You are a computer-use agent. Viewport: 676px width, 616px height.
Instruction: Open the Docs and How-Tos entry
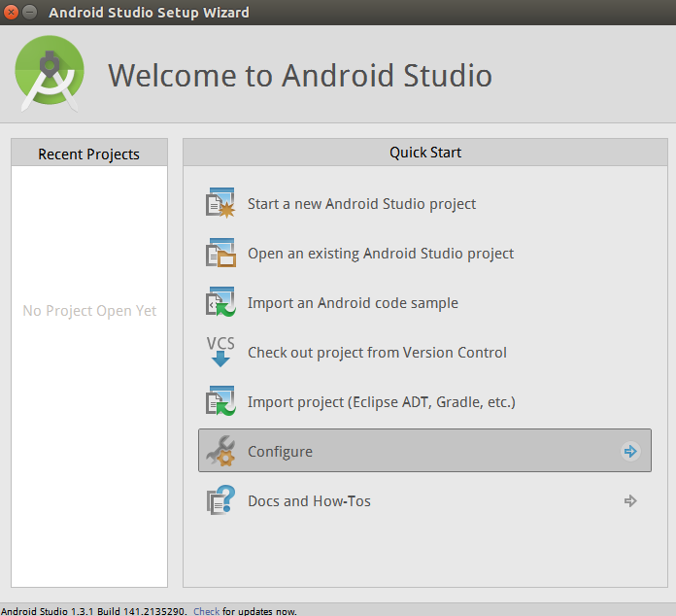309,501
